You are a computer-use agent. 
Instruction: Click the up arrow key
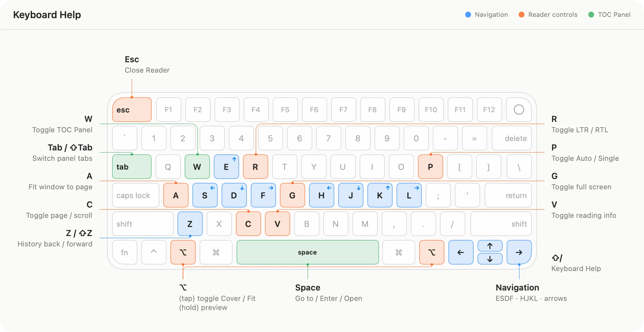(490, 246)
